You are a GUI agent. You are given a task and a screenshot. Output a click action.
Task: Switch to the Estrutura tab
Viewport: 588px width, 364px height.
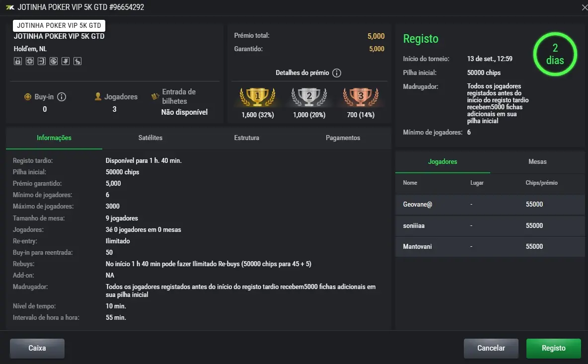[247, 138]
